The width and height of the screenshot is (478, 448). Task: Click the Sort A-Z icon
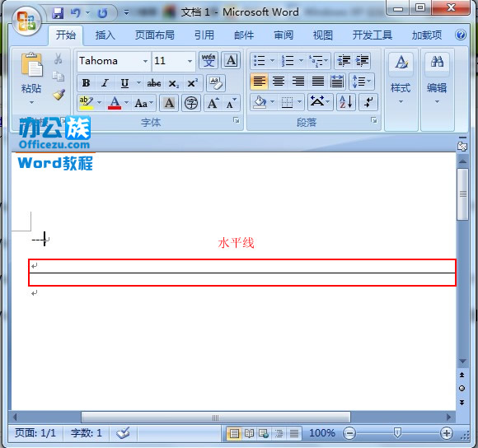(x=346, y=102)
